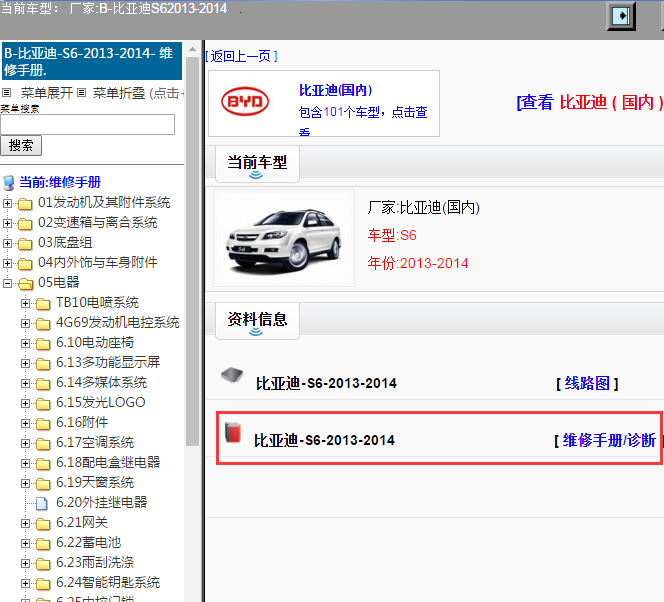Click the folder icon of 6.21网关
Viewport: 664px width, 602px height.
[43, 523]
